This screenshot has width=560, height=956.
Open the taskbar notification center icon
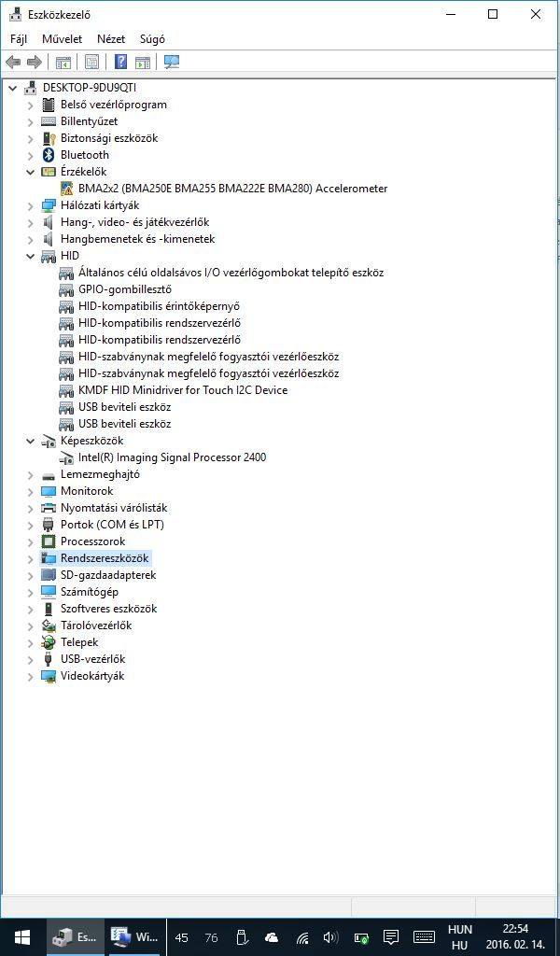click(390, 937)
